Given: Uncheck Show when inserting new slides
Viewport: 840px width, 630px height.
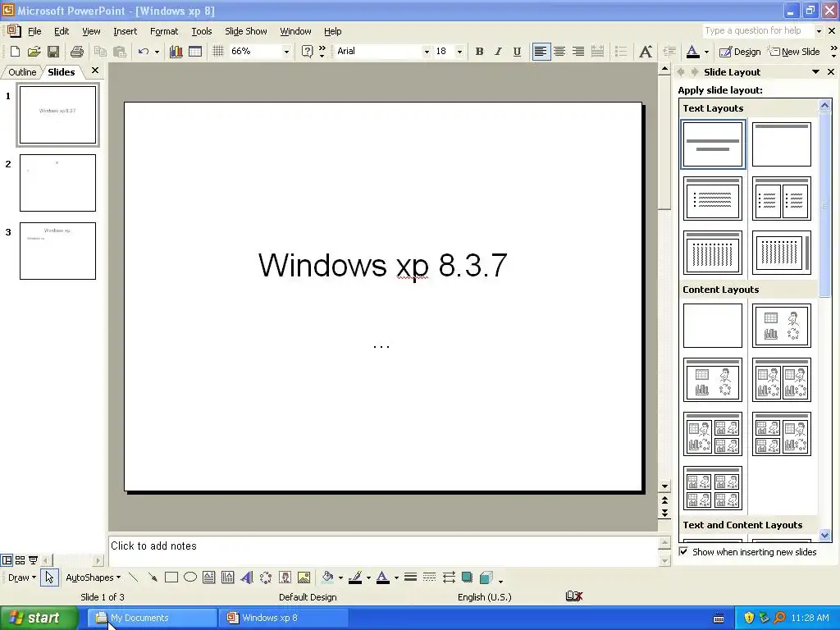Looking at the screenshot, I should pos(683,551).
